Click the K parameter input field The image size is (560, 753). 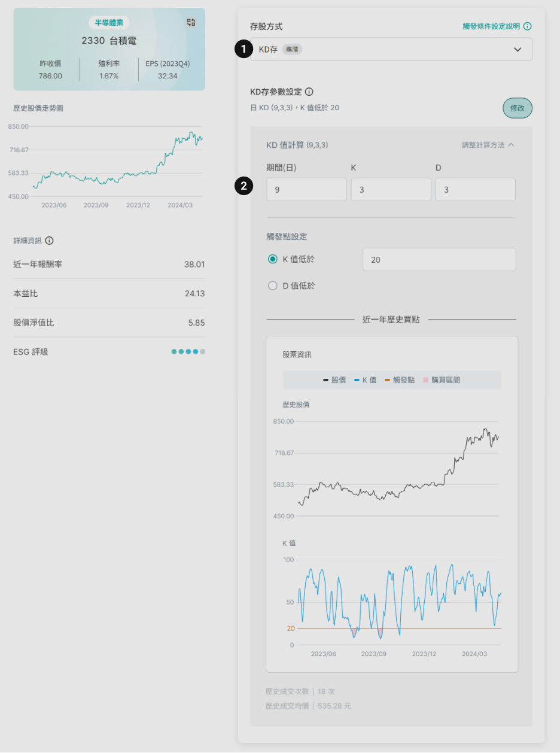coord(391,189)
